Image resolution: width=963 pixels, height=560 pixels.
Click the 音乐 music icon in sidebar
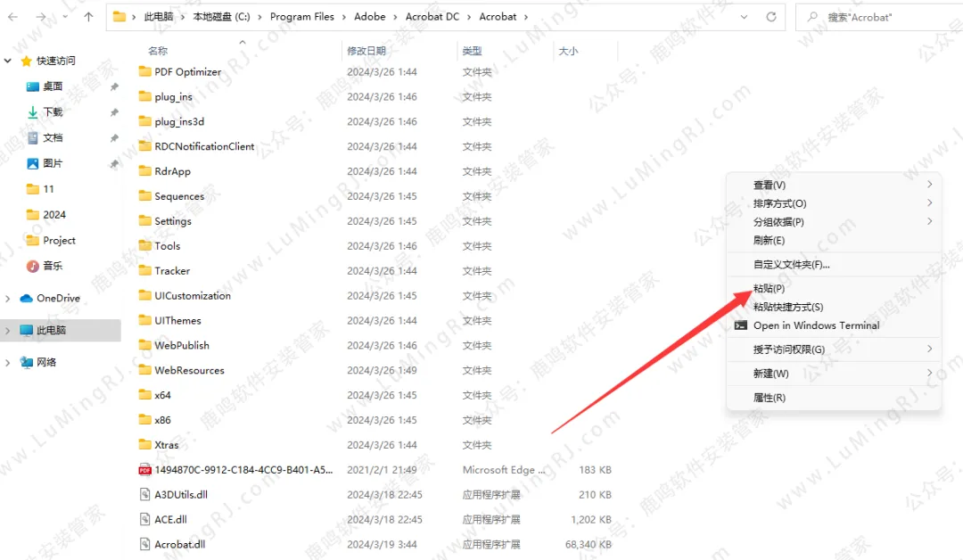(x=33, y=266)
